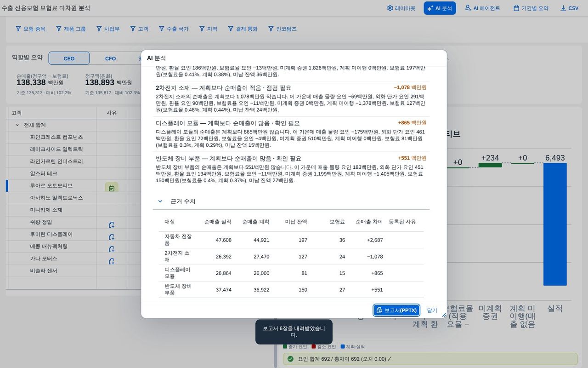The width and height of the screenshot is (588, 368).
Task: Open the 기간별 요약 calendar view
Action: 531,8
